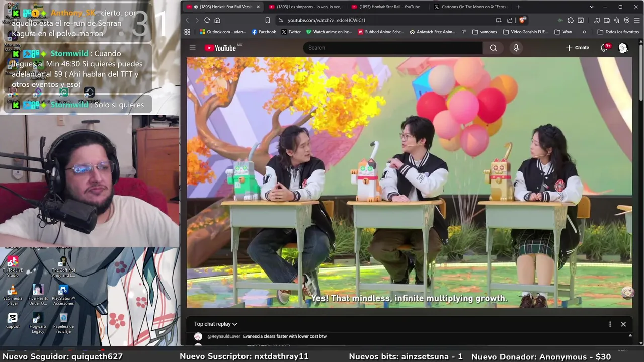The height and width of the screenshot is (362, 644).
Task: Open the Twitter bookmark
Action: [291, 32]
